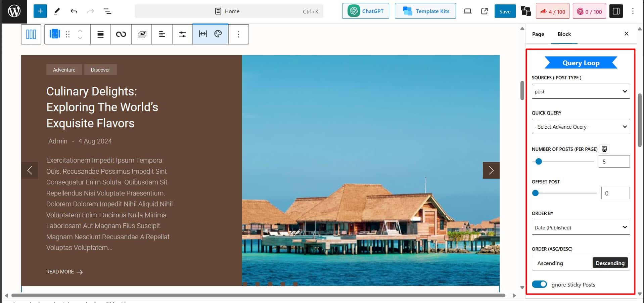Toggle the width spacing toolbar icon

pyautogui.click(x=203, y=34)
